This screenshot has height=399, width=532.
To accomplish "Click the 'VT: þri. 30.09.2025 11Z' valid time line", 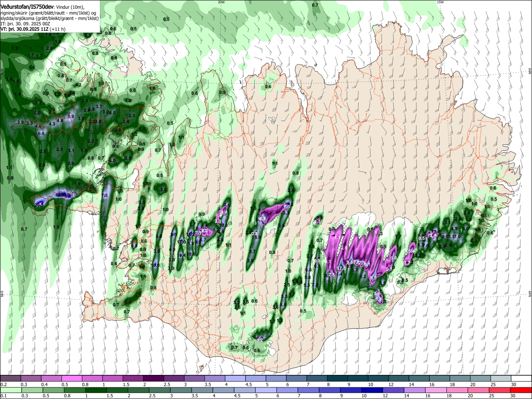I will coord(24,29).
